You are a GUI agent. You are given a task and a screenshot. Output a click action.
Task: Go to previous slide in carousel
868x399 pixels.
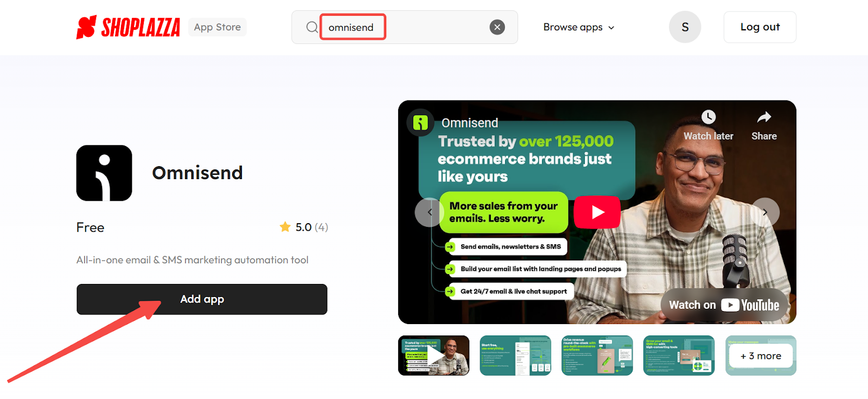tap(429, 212)
